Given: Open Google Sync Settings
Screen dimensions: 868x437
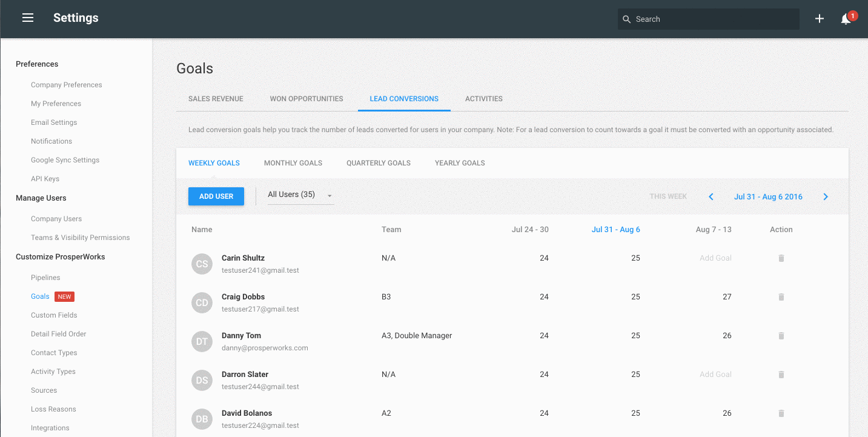Looking at the screenshot, I should pos(65,160).
